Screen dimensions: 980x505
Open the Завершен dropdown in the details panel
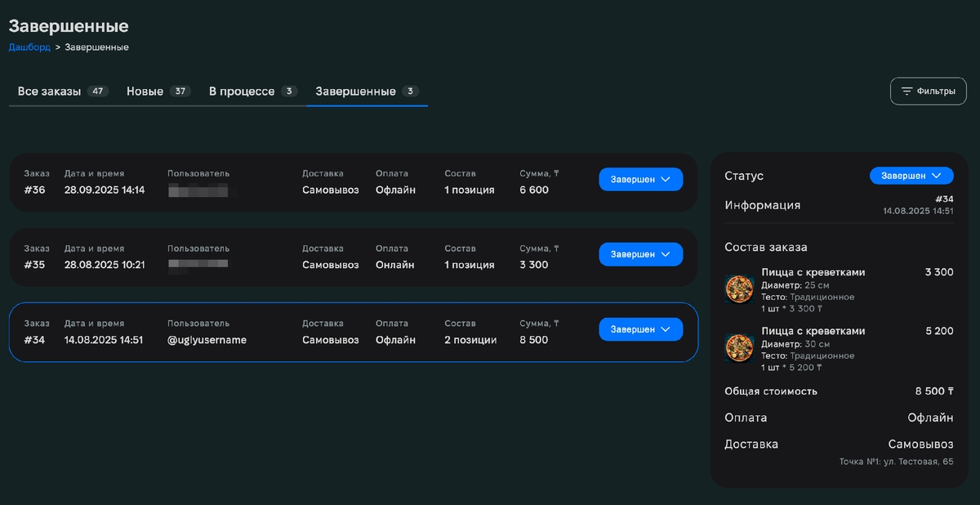[911, 176]
